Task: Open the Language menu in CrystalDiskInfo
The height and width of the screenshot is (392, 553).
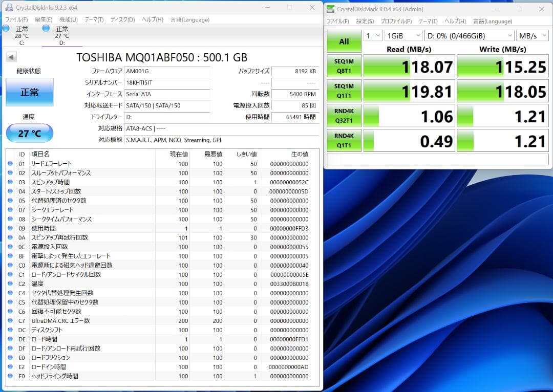Action: [190, 20]
